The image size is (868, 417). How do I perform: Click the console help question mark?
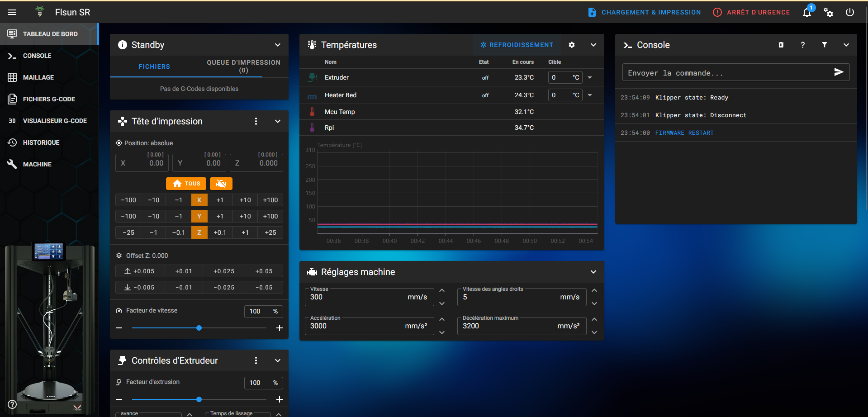(x=803, y=45)
